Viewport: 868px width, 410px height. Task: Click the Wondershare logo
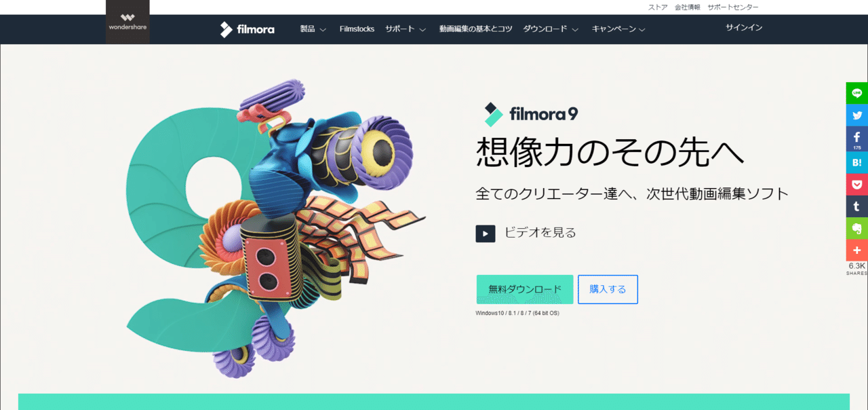pyautogui.click(x=127, y=22)
